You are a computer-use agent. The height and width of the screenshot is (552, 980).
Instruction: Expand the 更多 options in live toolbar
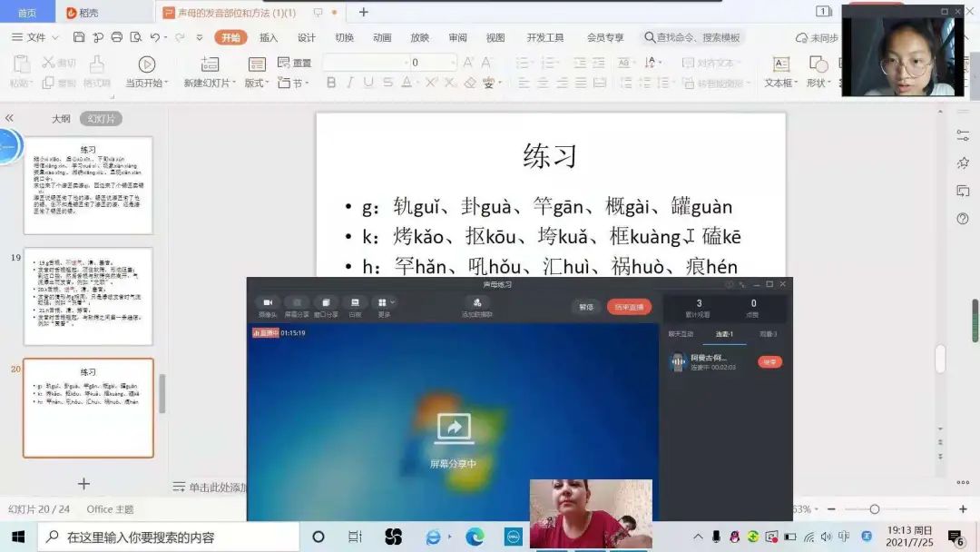386,303
